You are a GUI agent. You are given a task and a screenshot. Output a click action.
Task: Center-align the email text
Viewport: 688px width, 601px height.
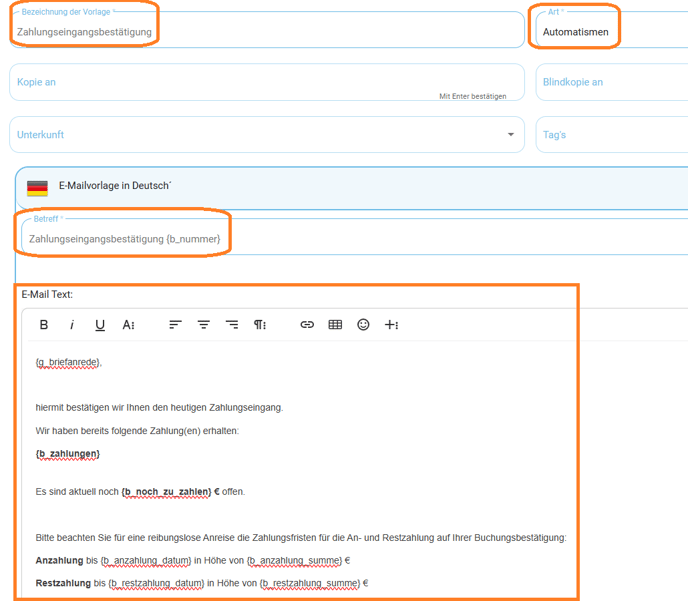coord(204,325)
